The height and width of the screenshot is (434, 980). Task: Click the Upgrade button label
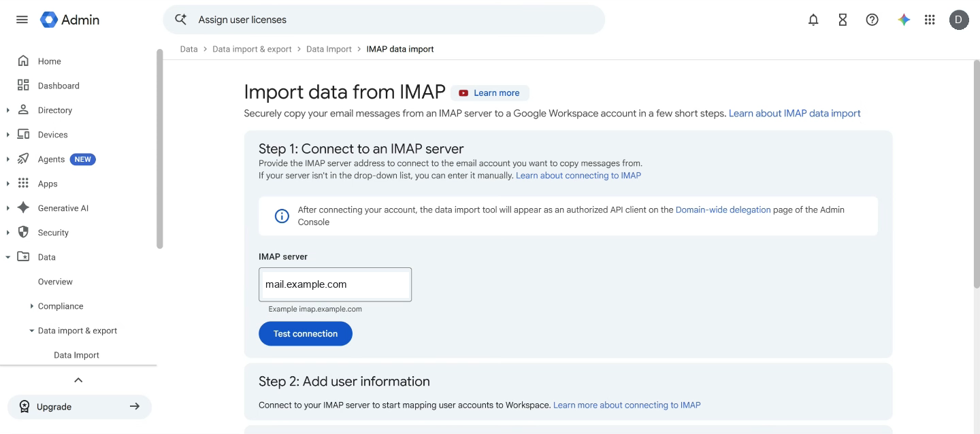point(54,407)
